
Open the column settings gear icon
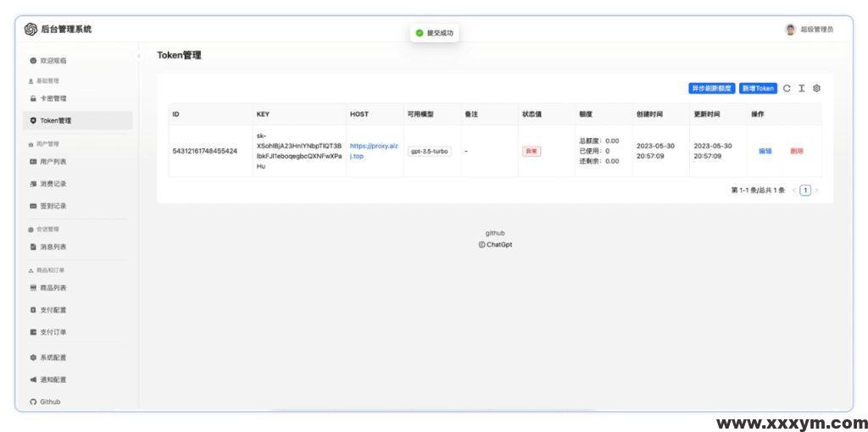816,88
